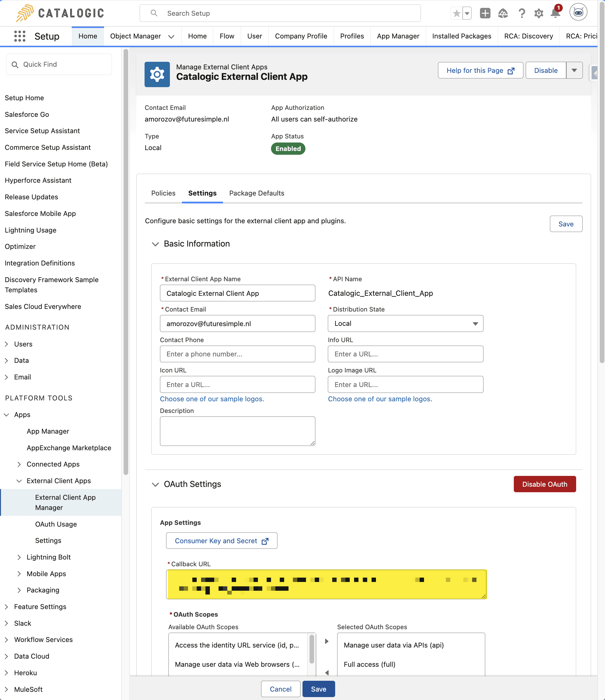Open dropdown arrow next to Disable
The width and height of the screenshot is (605, 700).
(574, 70)
